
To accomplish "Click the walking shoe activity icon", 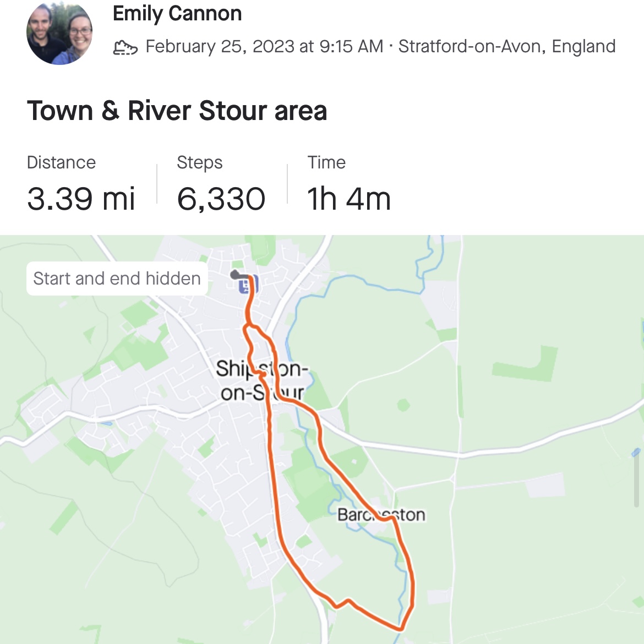I will coord(125,47).
